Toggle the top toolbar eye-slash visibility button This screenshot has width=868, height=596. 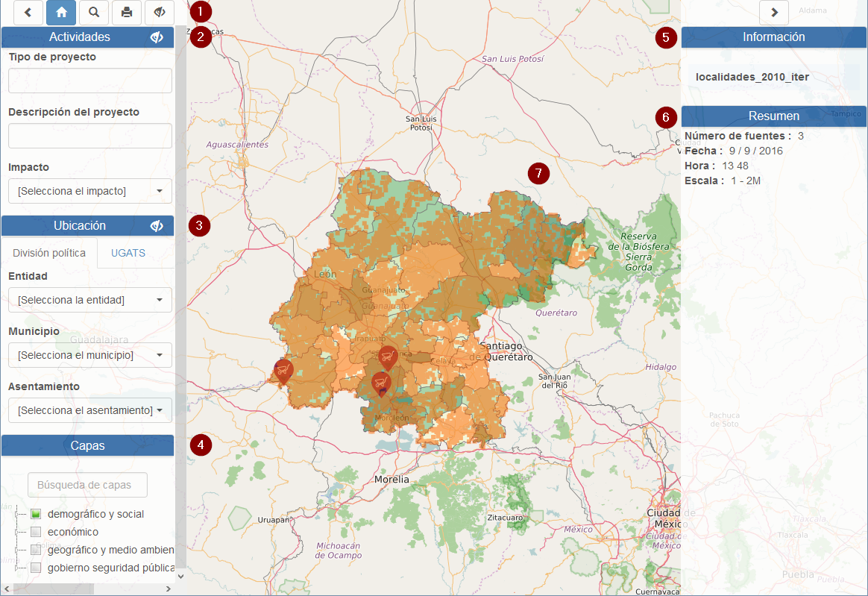click(160, 12)
